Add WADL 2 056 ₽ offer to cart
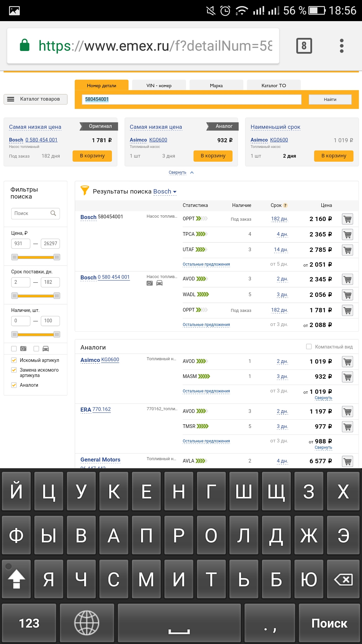 tap(348, 295)
